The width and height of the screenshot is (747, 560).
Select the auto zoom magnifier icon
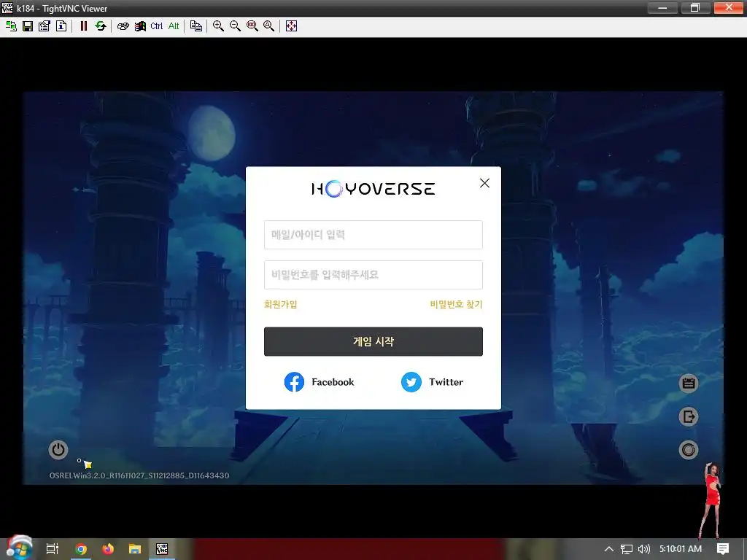(x=268, y=26)
